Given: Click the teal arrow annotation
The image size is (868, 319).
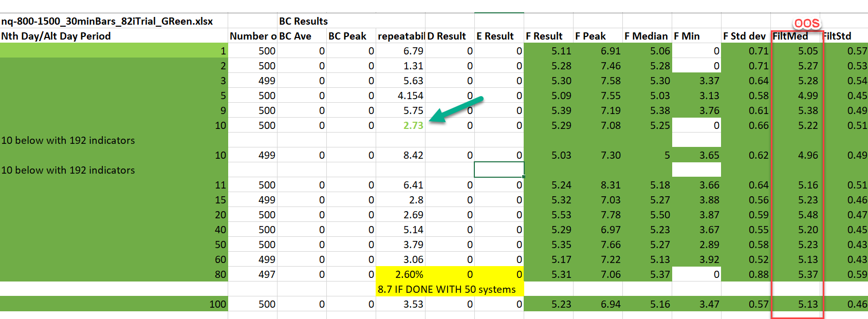Looking at the screenshot, I should 455,109.
